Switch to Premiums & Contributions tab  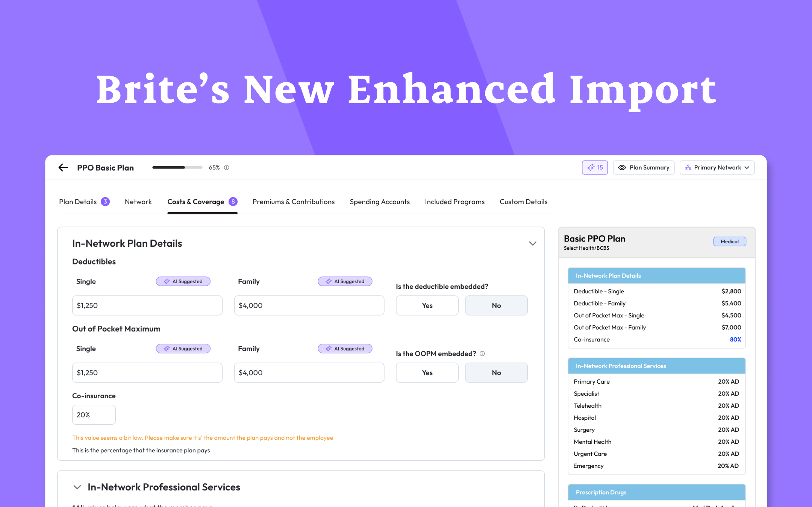[x=293, y=202]
